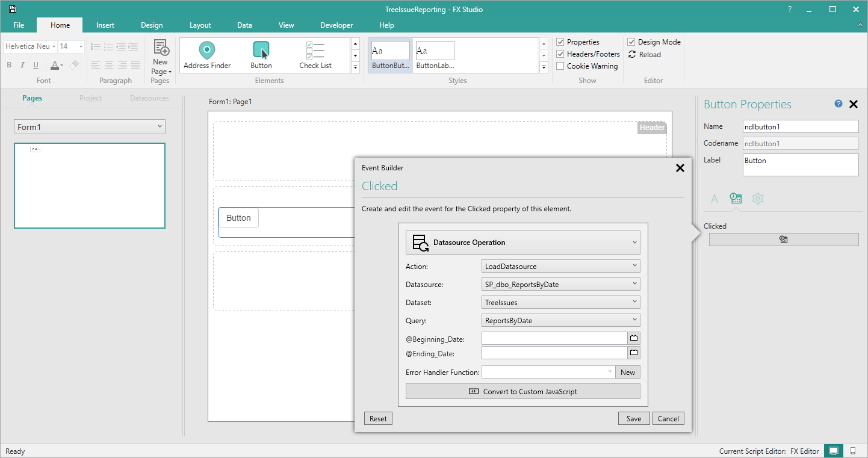Click Convert to Custom JavaScript
Screen dimensions: 868x458
click(523, 391)
